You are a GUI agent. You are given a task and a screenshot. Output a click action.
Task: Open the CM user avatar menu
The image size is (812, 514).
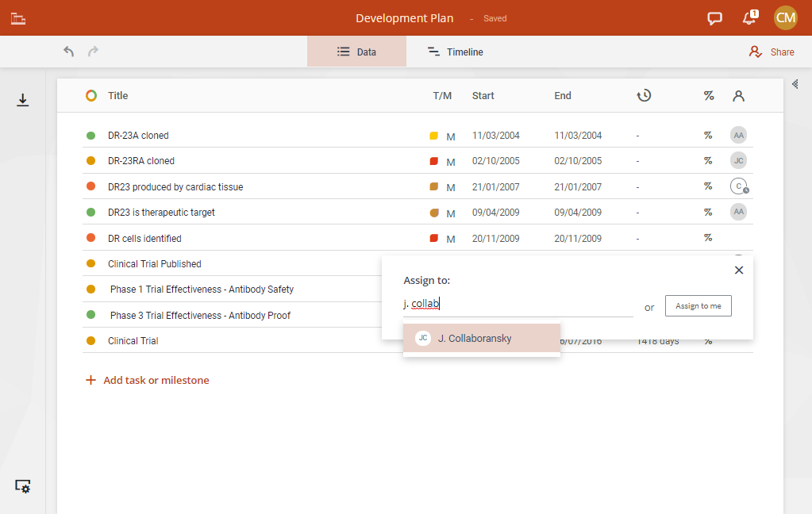[785, 18]
